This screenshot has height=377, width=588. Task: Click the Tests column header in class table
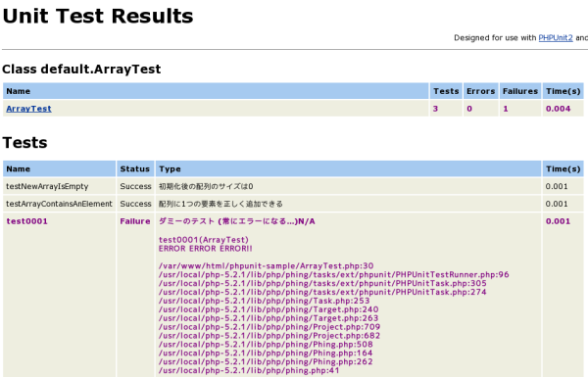446,91
